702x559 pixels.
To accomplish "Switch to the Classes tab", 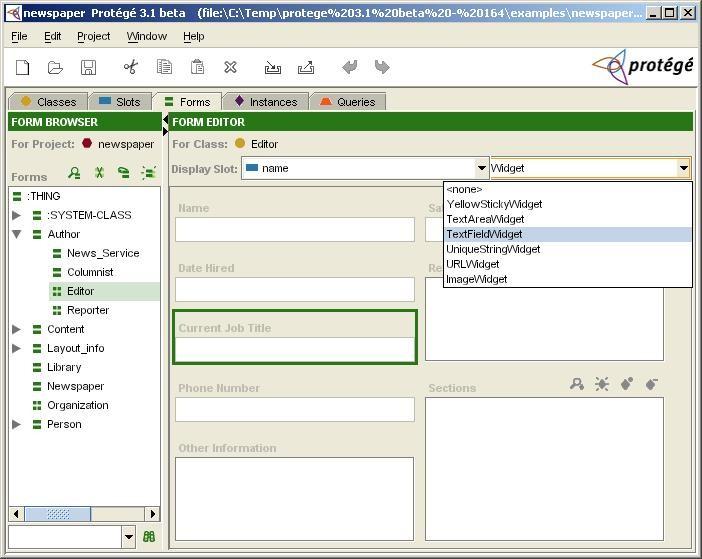I will (48, 102).
